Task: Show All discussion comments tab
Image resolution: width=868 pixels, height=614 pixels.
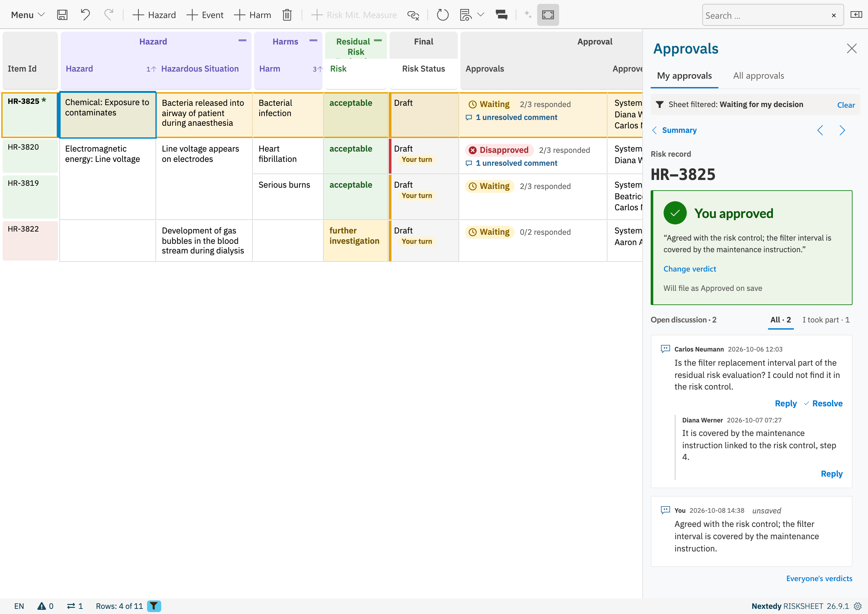Action: coord(781,320)
